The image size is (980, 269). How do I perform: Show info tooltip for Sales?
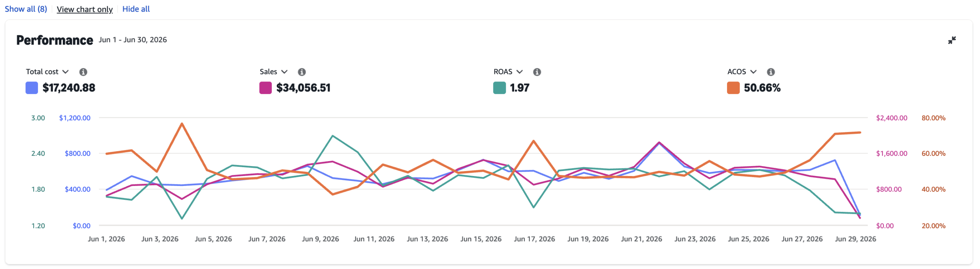(x=302, y=72)
